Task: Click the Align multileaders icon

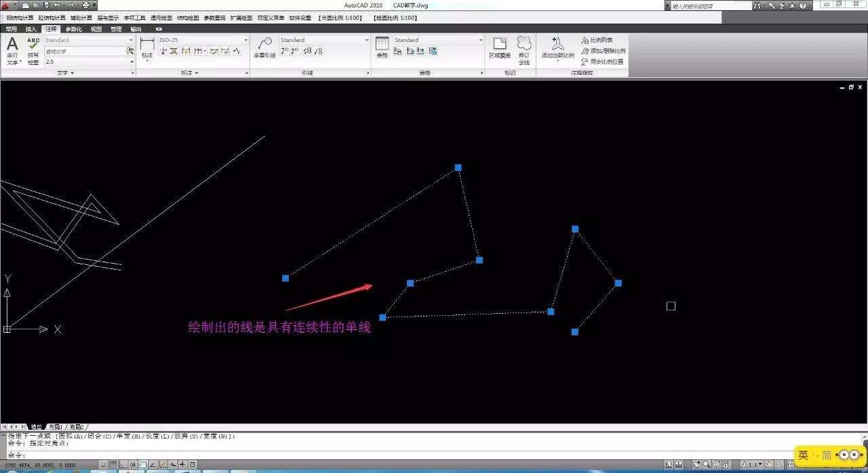Action: (x=307, y=51)
